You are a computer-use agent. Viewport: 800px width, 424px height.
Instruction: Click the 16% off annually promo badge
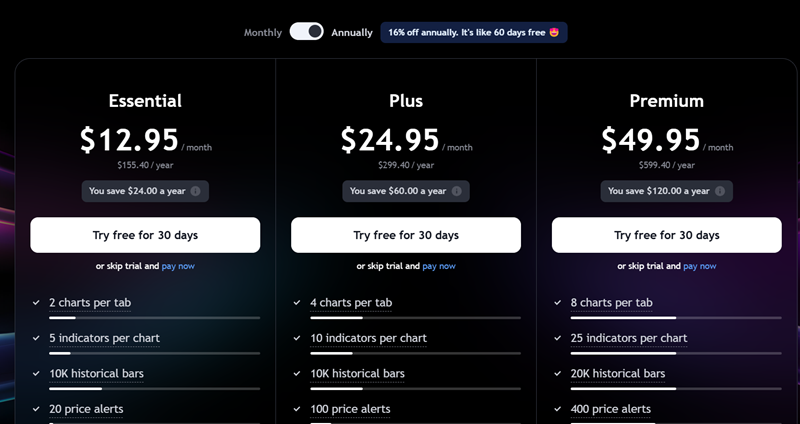pos(474,32)
